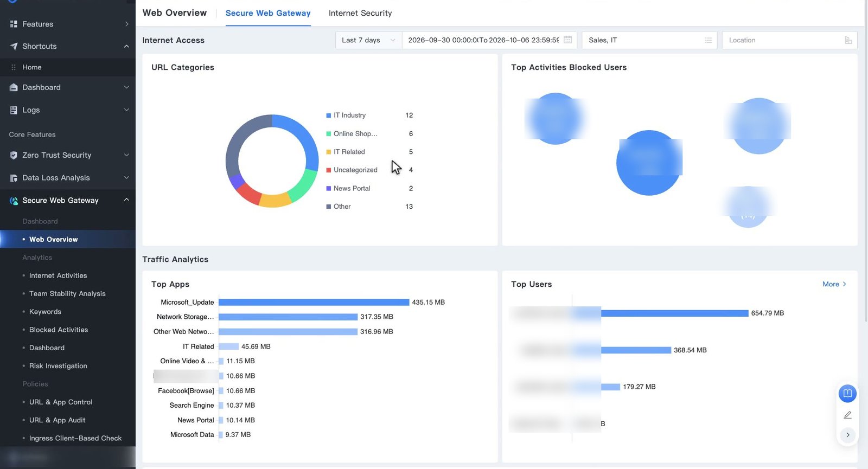Toggle the IT Industry legend swatch

pos(329,115)
